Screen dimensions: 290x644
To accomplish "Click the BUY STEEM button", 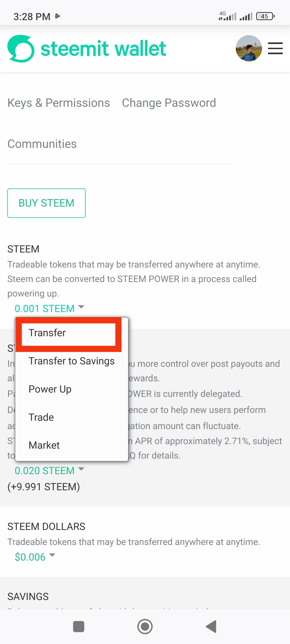I will [x=46, y=203].
